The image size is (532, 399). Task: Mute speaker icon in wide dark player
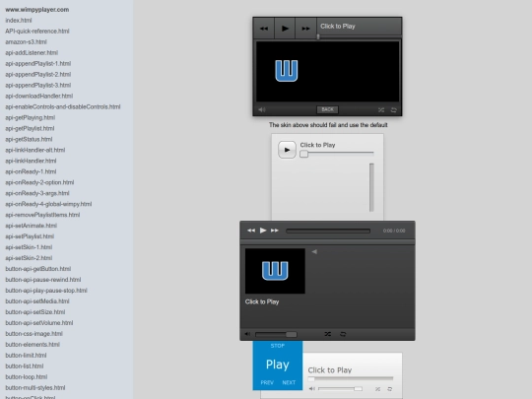tap(247, 334)
